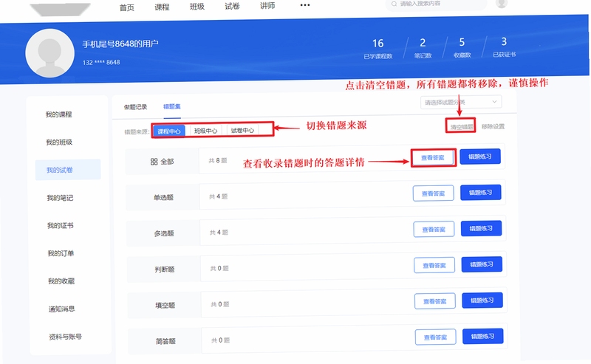Image resolution: width=591 pixels, height=364 pixels.
Task: Click the site logo in header
Action: (x=61, y=10)
